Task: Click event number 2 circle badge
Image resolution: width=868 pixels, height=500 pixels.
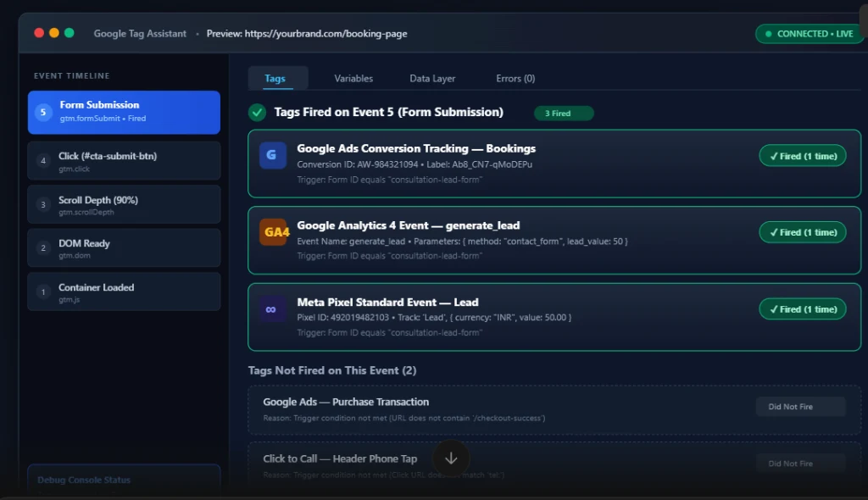Action: click(x=43, y=248)
